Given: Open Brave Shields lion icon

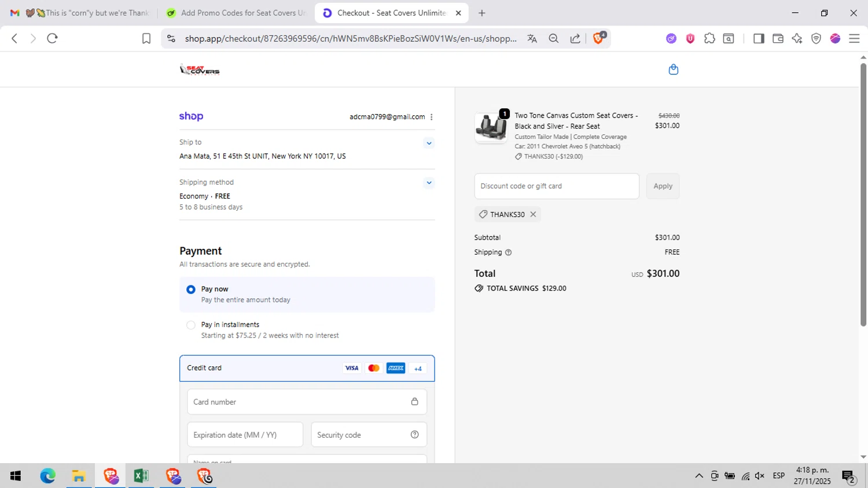Looking at the screenshot, I should [x=599, y=38].
